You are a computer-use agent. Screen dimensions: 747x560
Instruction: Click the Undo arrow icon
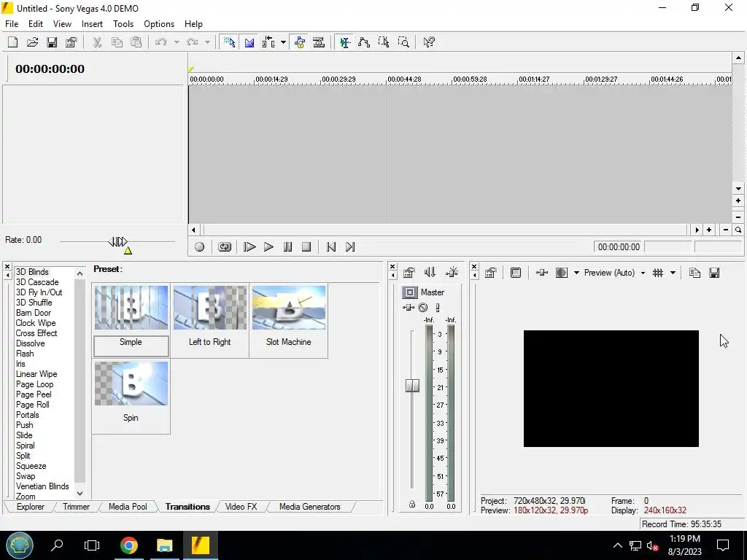[161, 42]
